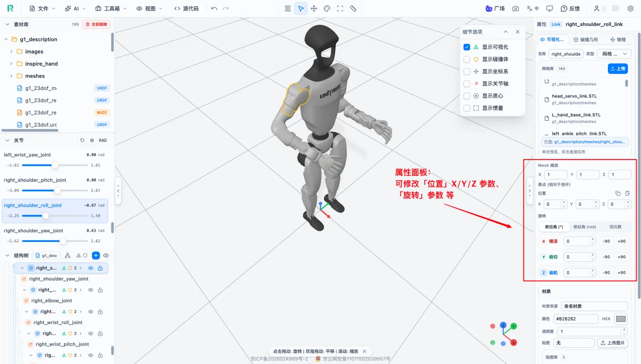This screenshot has width=641, height=364.
Task: Enable the 显示惯量 checkbox
Action: point(467,108)
